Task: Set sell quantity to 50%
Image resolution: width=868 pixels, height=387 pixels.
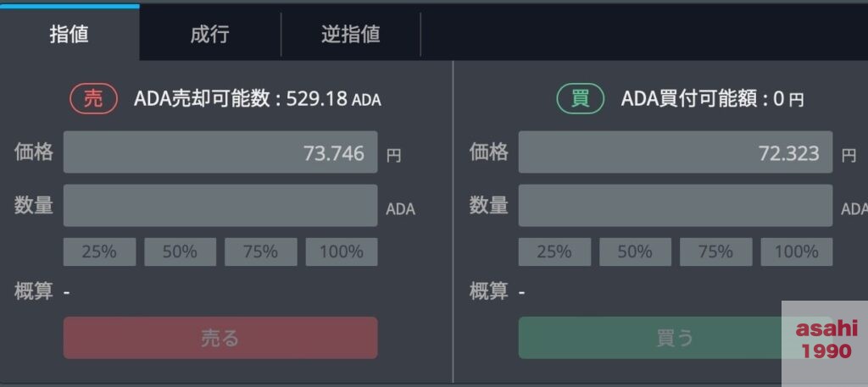Action: pyautogui.click(x=181, y=252)
